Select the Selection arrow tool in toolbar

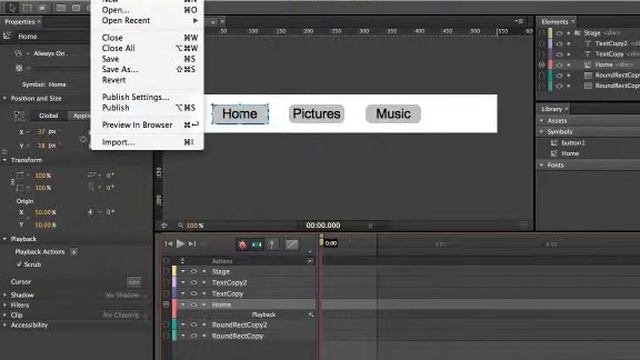(x=11, y=8)
